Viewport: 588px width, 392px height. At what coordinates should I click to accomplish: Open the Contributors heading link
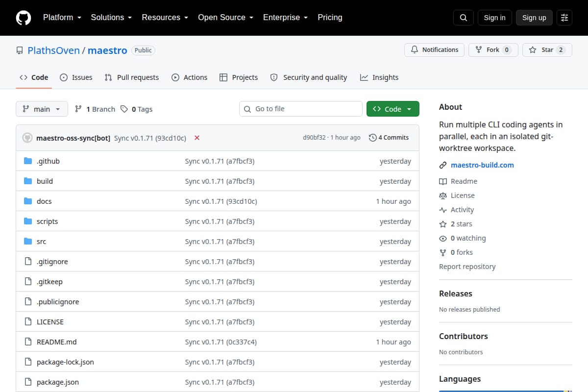(x=464, y=336)
